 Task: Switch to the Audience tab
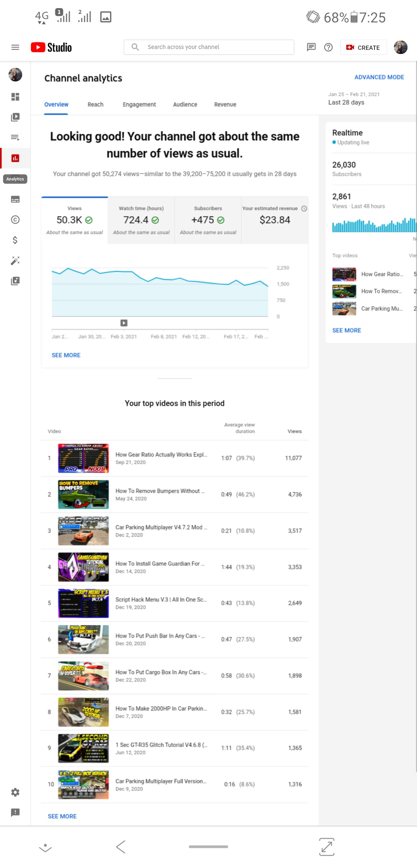pyautogui.click(x=185, y=104)
